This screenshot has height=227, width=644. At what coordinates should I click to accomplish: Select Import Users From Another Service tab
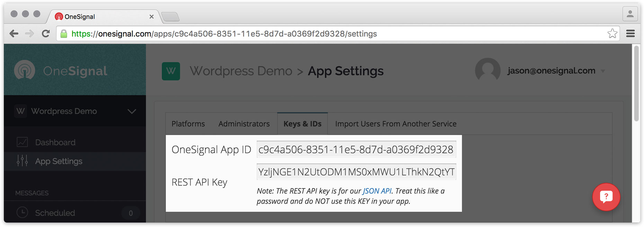click(x=395, y=124)
